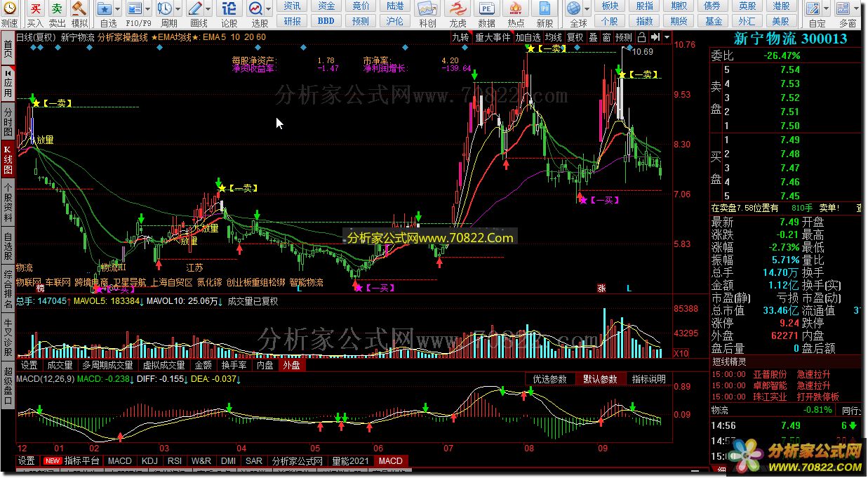Image resolution: width=868 pixels, height=478 pixels.
Task: Switch to the KDJ indicator tab
Action: pos(149,461)
